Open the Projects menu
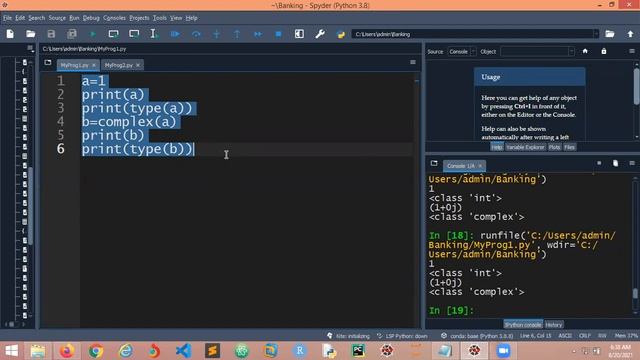 139,18
